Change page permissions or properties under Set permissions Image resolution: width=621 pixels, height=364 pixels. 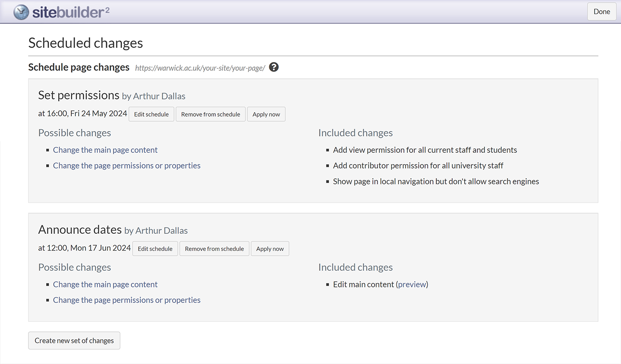pyautogui.click(x=126, y=166)
